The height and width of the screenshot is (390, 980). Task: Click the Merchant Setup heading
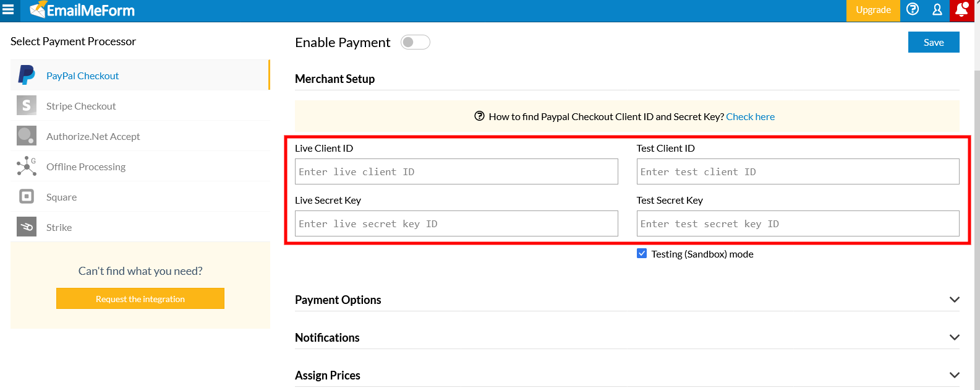click(x=334, y=79)
